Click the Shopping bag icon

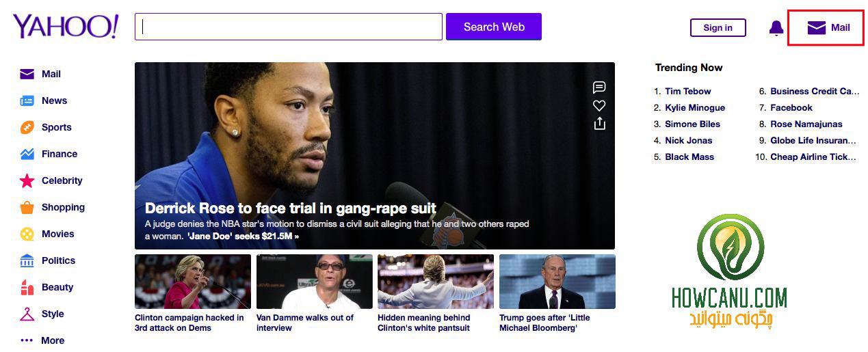coord(27,207)
